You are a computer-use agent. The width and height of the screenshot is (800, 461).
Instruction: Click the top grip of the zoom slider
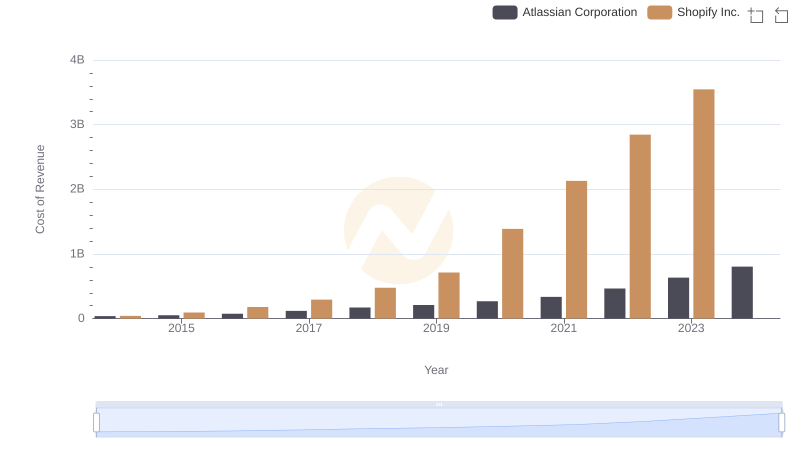439,404
